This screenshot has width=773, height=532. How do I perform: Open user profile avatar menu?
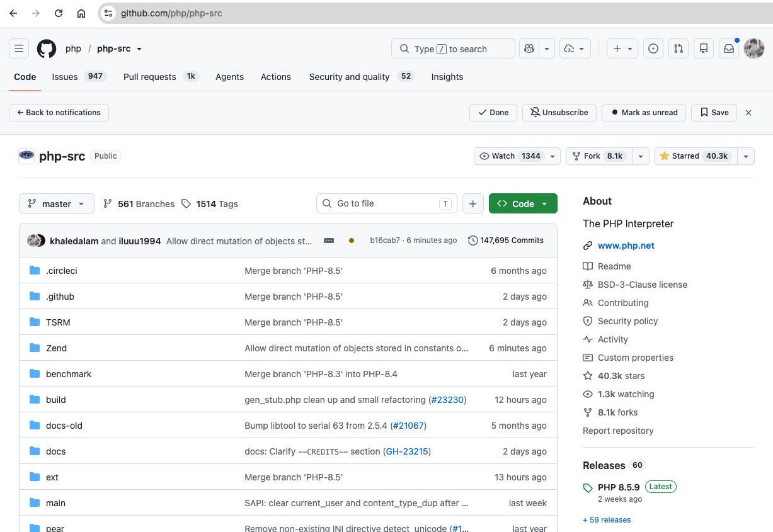tap(754, 48)
